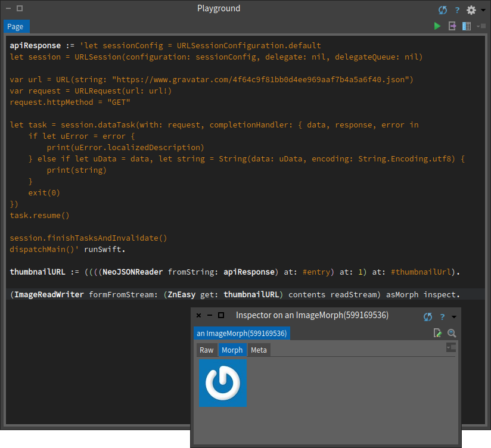Refresh the Inspector view
The width and height of the screenshot is (491, 448).
pyautogui.click(x=428, y=317)
